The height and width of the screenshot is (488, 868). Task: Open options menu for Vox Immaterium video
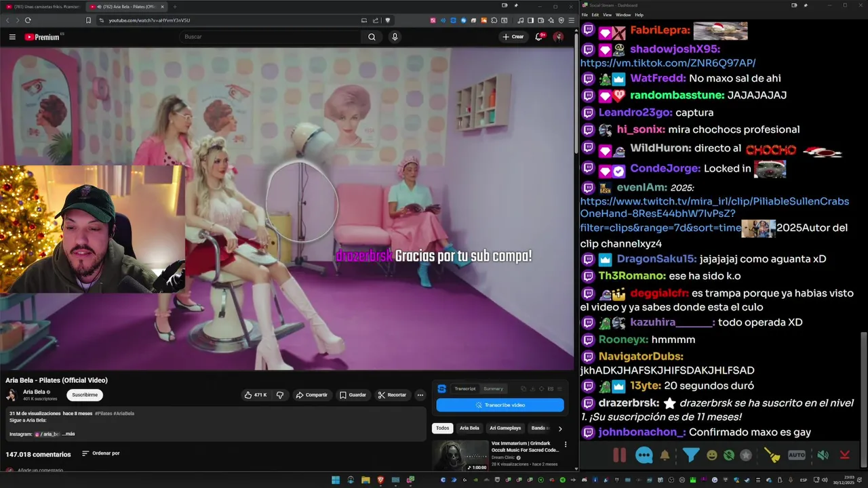click(x=566, y=445)
